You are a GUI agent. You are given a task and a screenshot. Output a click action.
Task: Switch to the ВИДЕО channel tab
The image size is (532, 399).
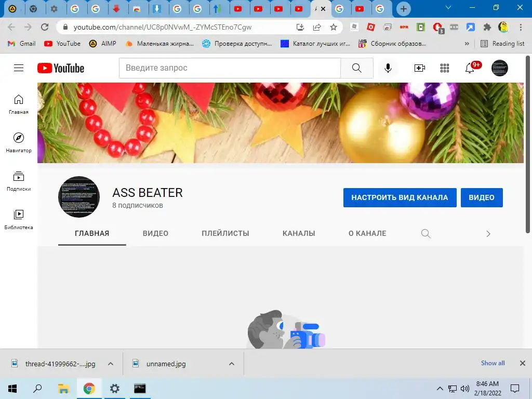point(155,233)
